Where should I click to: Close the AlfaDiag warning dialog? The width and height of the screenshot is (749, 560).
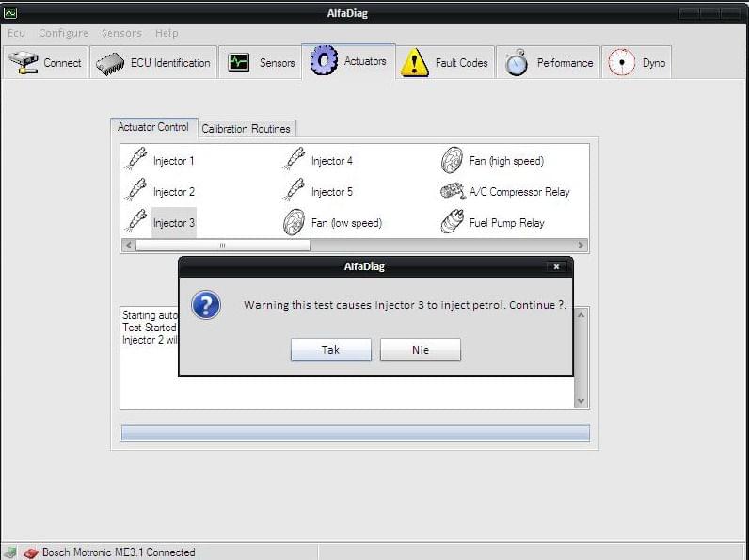[x=556, y=266]
